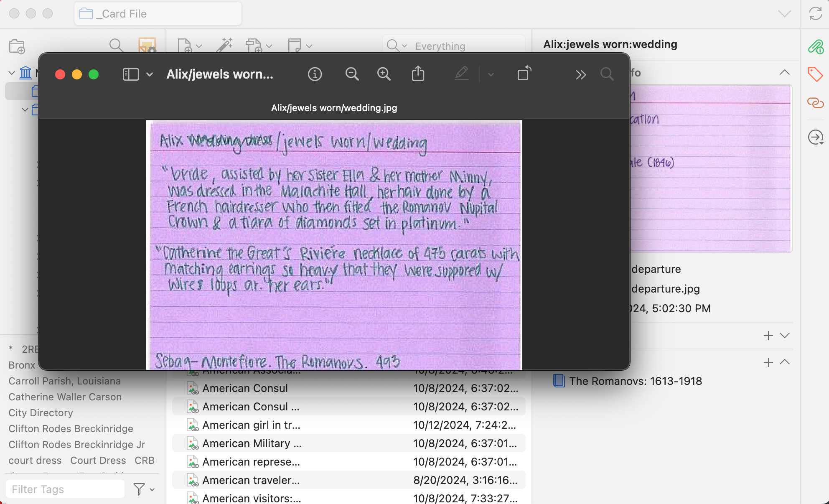This screenshot has height=504, width=829.
Task: Show more Preview toolbar items chevron
Action: click(x=580, y=75)
